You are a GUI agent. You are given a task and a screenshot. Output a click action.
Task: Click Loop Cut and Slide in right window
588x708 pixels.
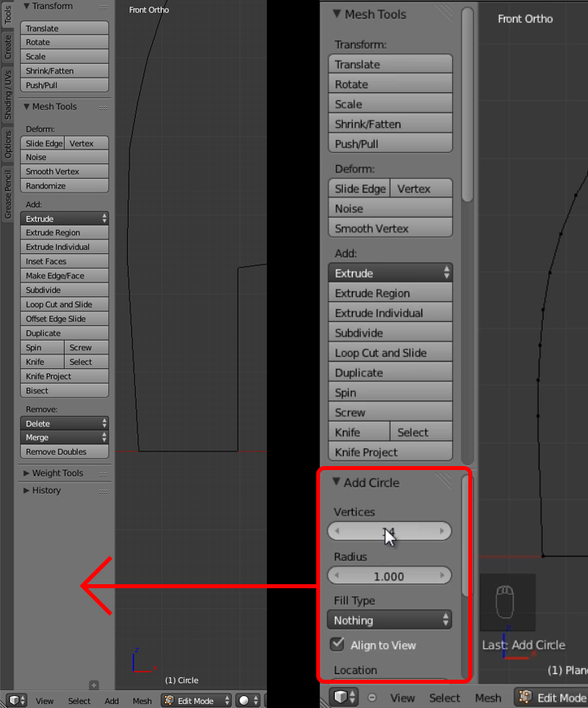(x=391, y=353)
